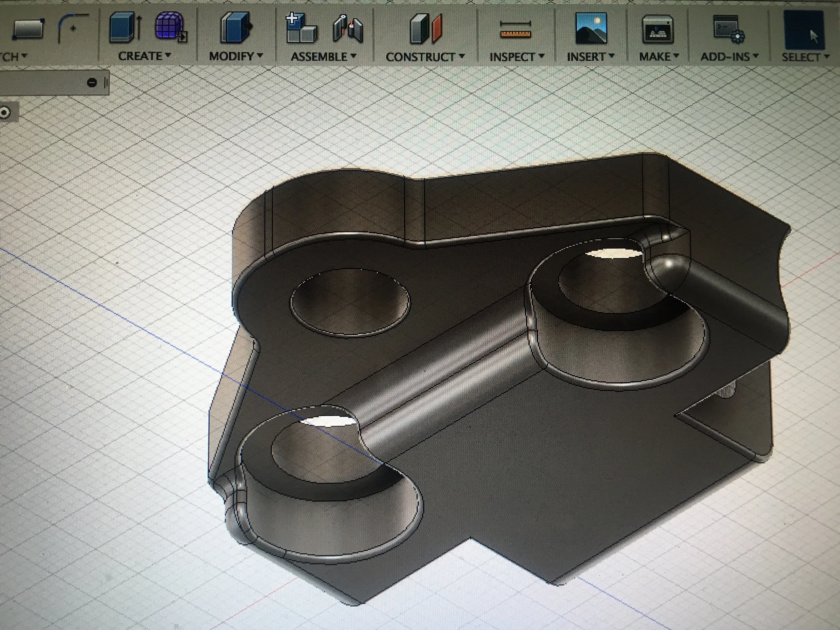The width and height of the screenshot is (840, 630).
Task: Expand the CREATE dropdown menu
Action: click(144, 56)
